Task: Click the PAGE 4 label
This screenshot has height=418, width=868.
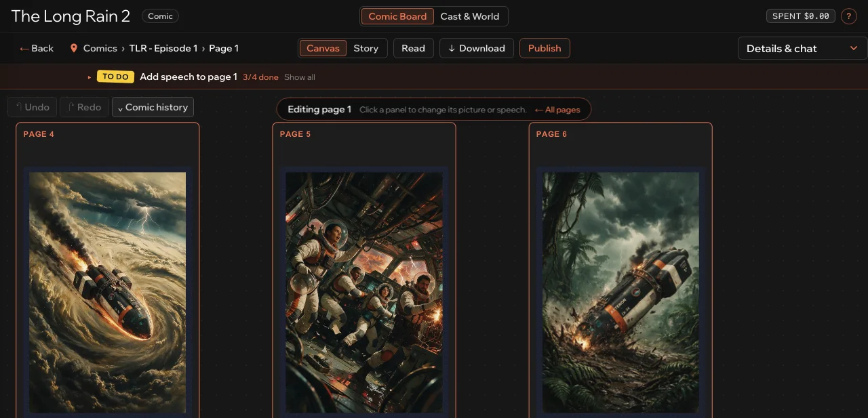Action: tap(39, 134)
